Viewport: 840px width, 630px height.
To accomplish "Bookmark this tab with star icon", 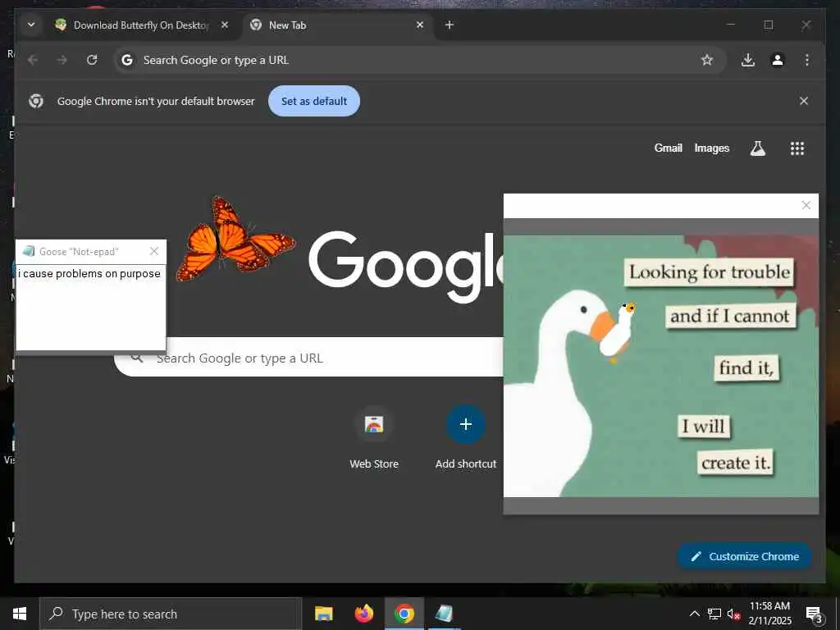I will point(707,60).
